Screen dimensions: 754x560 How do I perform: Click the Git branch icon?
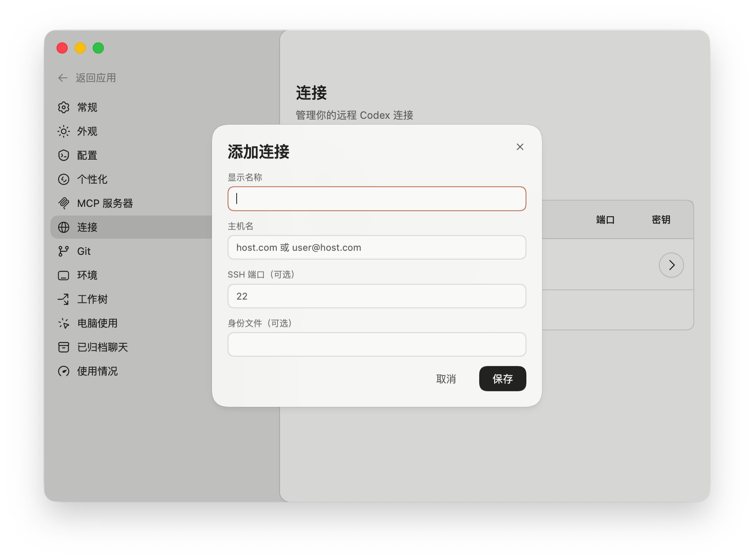(63, 251)
